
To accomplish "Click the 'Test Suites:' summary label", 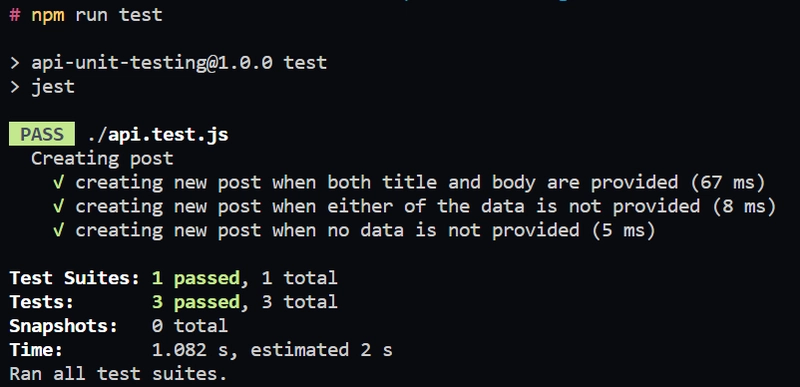I will click(74, 278).
